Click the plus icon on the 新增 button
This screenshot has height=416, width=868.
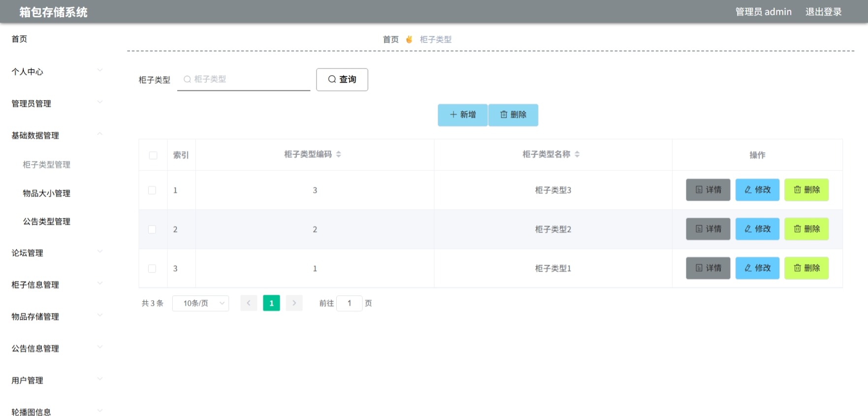pyautogui.click(x=453, y=114)
